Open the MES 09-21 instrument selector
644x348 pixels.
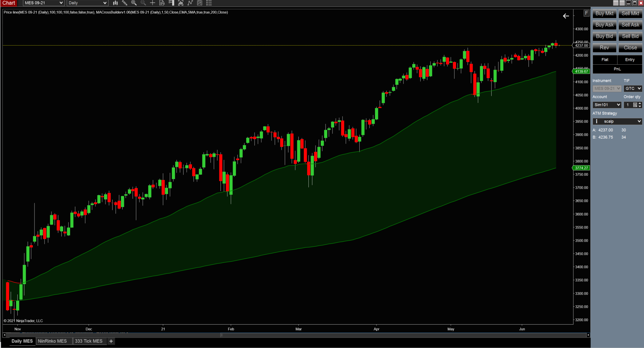[x=44, y=3]
